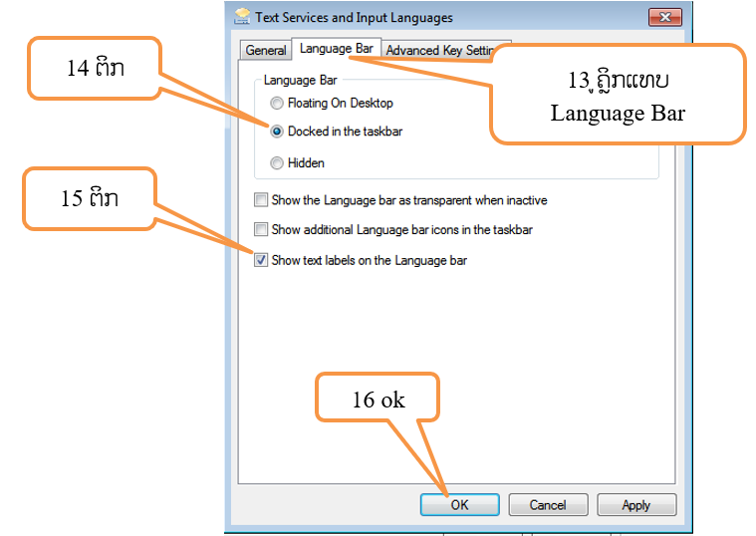Screen dimensions: 756x536
Task: Click the callout box numbered 13
Action: [618, 94]
